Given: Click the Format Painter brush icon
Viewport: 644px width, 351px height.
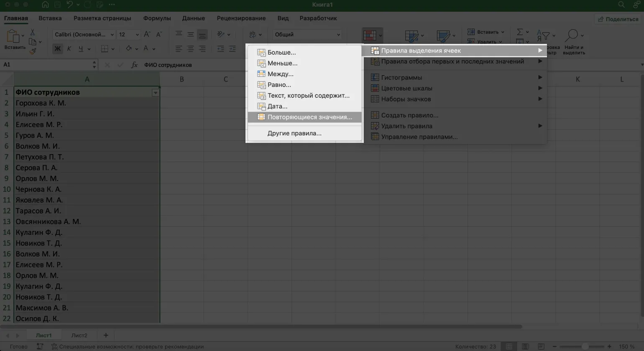Looking at the screenshot, I should [33, 51].
